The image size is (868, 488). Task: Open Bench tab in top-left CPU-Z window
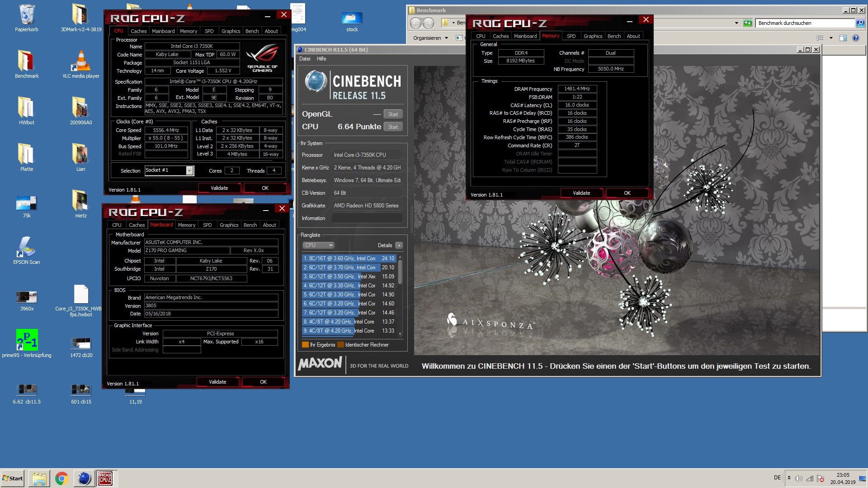pos(252,31)
